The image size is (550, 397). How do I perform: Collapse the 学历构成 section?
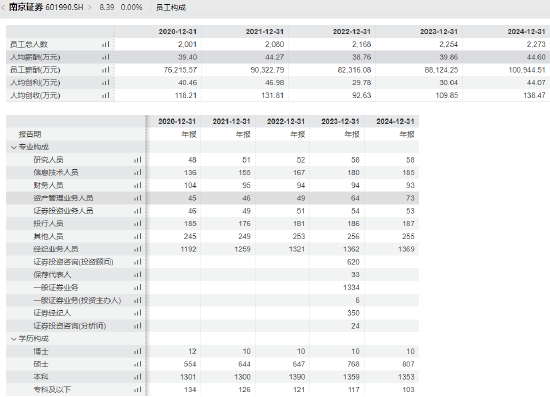click(14, 339)
